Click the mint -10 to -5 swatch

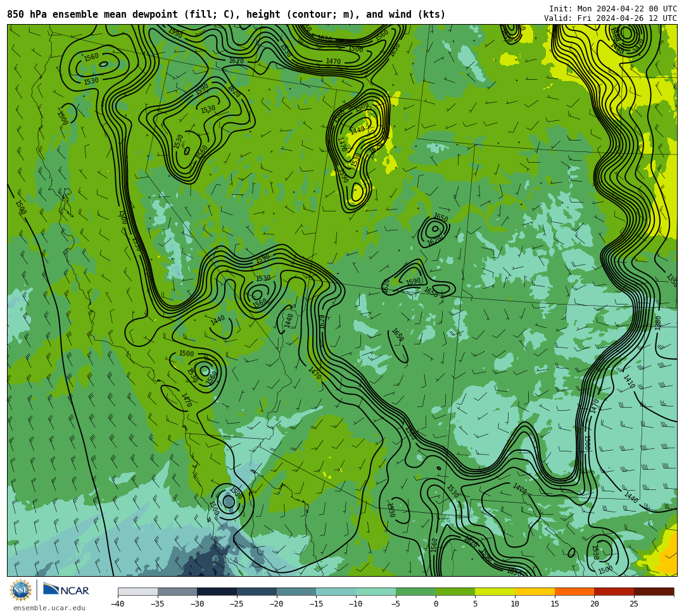(376, 591)
